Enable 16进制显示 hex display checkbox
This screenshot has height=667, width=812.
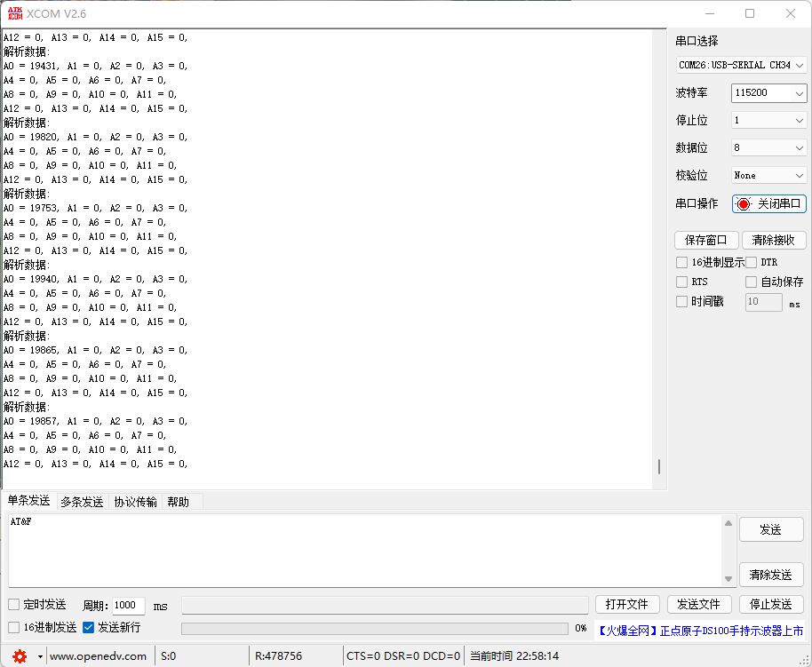(x=681, y=263)
